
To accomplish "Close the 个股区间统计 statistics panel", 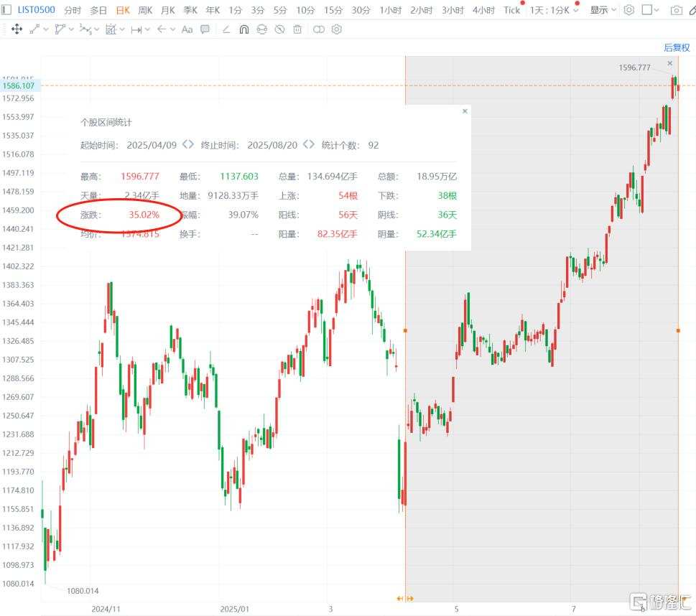I will pos(465,111).
